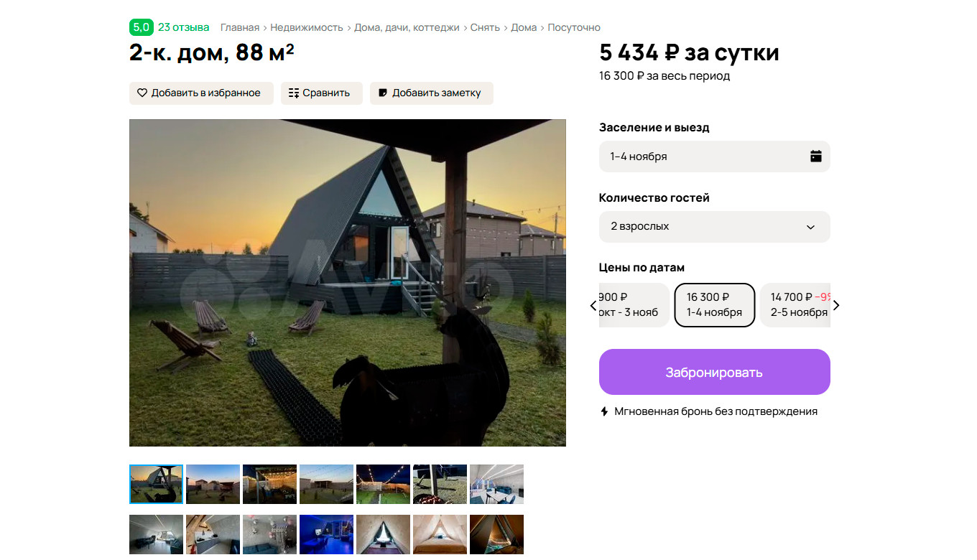Viewport: 977px width, 560px height.
Task: Click the note icon in Добавить заметку
Action: tap(383, 93)
